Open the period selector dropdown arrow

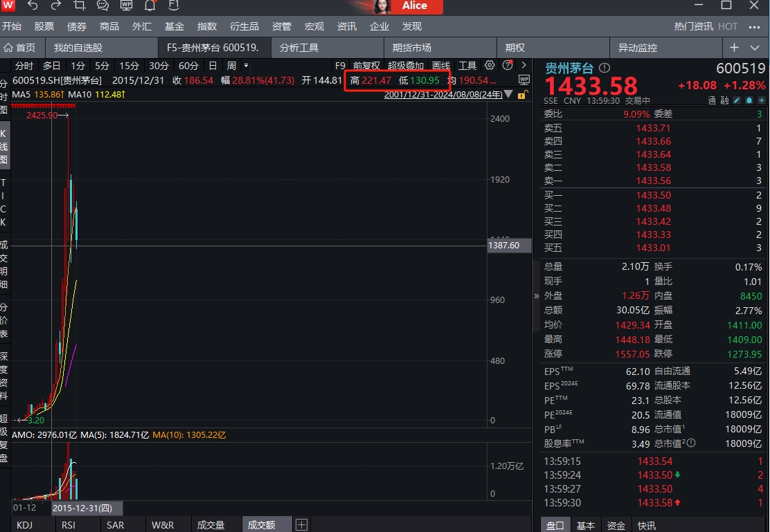click(x=247, y=65)
